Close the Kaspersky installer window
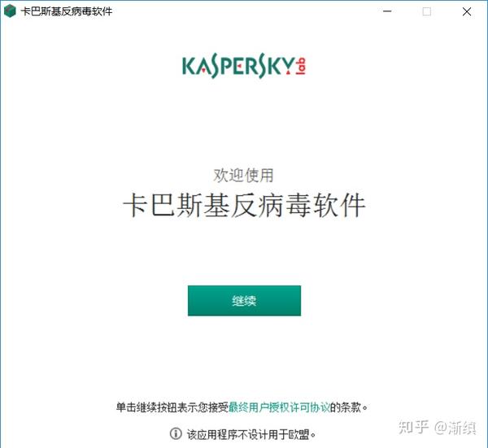 point(467,11)
